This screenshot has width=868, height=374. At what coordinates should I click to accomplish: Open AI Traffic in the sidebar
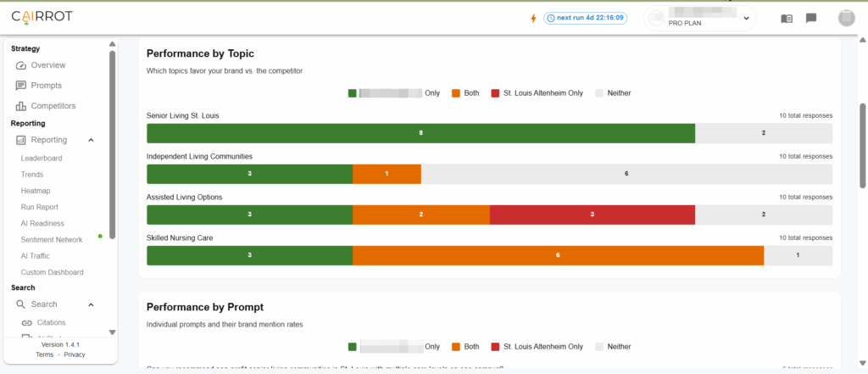(36, 256)
